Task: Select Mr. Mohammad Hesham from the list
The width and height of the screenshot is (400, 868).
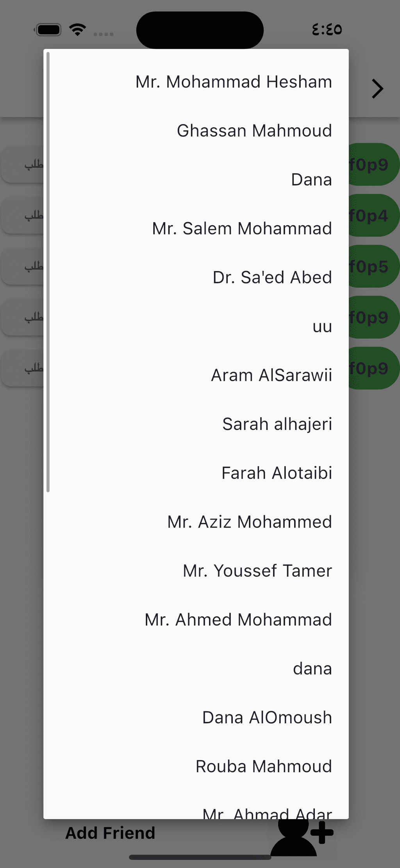Action: 234,82
